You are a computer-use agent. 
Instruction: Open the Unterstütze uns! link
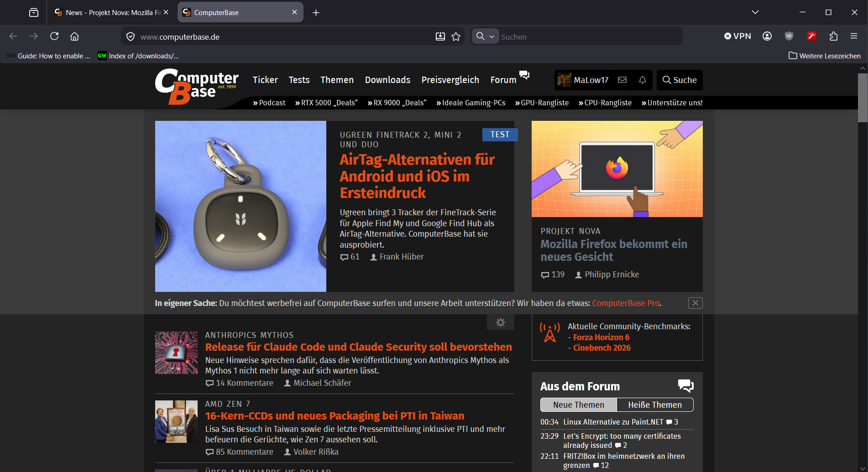[672, 103]
